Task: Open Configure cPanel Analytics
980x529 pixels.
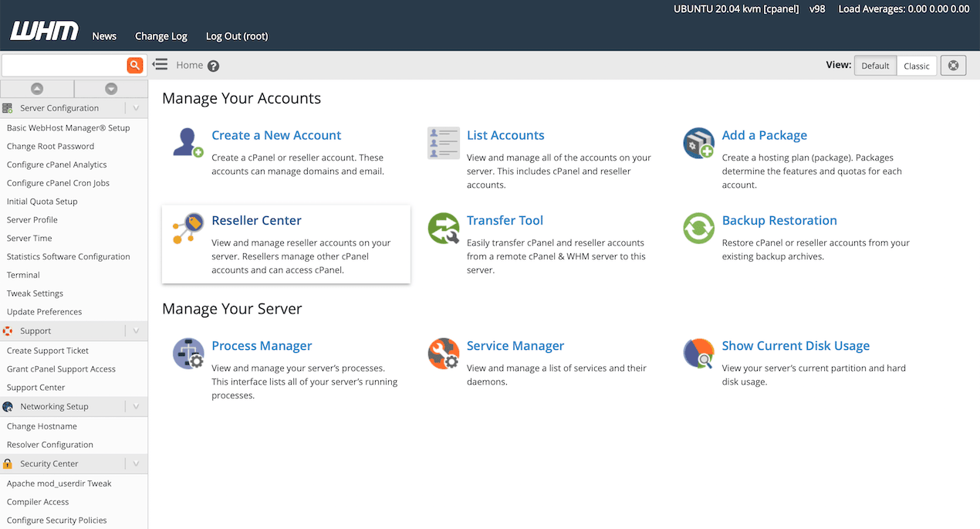Action: click(56, 164)
